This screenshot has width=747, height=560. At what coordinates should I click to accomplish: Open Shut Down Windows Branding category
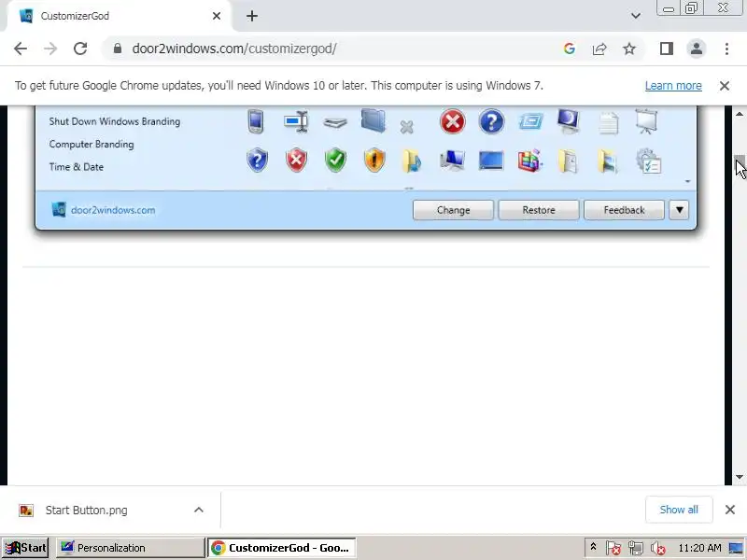[x=114, y=121]
